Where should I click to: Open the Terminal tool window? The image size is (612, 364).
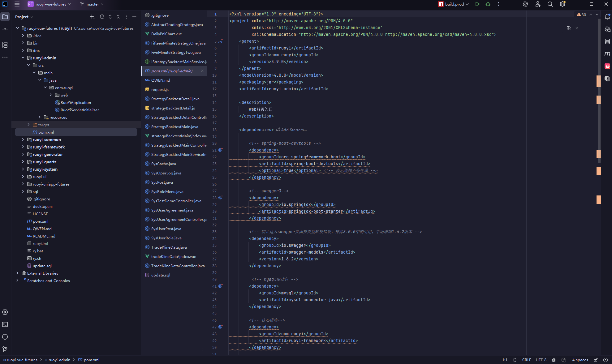coord(5,324)
